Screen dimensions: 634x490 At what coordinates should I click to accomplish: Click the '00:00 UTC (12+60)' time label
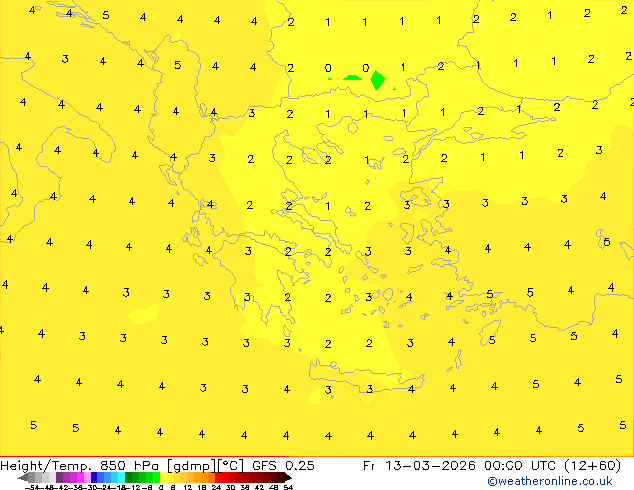click(x=552, y=466)
